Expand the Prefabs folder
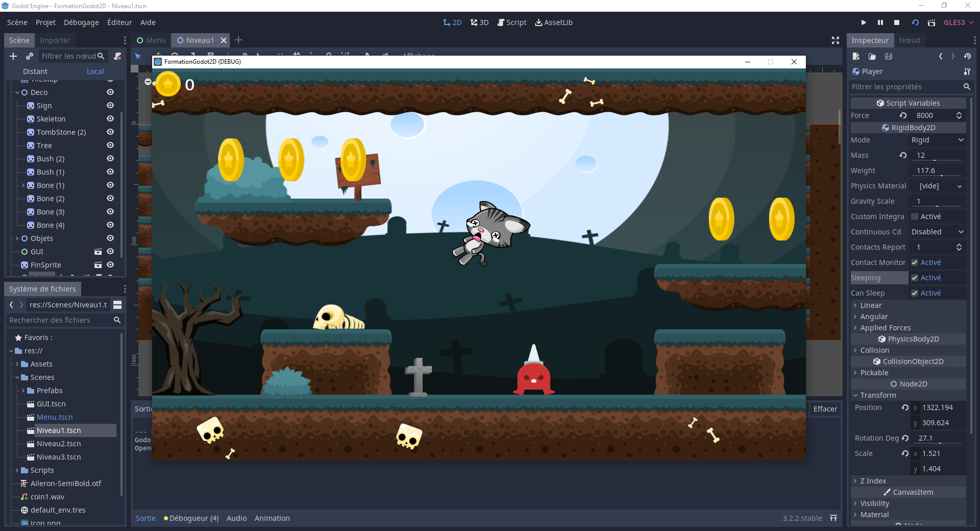This screenshot has width=980, height=531. 23,391
